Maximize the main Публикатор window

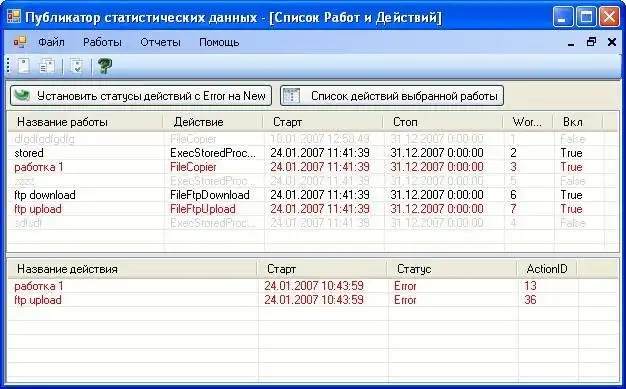click(586, 17)
